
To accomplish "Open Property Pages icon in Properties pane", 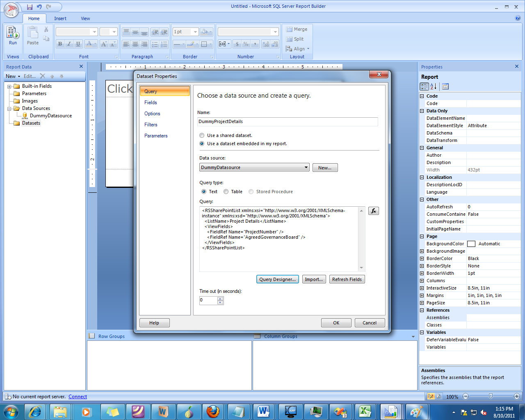I will 445,87.
